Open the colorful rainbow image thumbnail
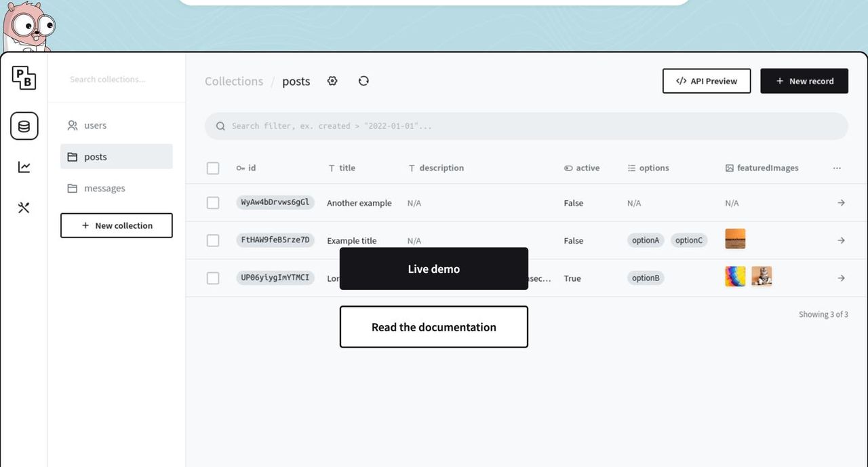Viewport: 868px width, 467px height. (735, 276)
